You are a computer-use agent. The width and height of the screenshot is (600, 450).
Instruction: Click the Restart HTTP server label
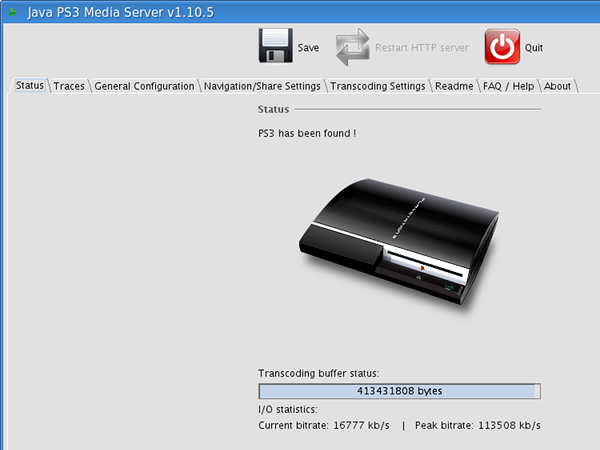(x=422, y=48)
